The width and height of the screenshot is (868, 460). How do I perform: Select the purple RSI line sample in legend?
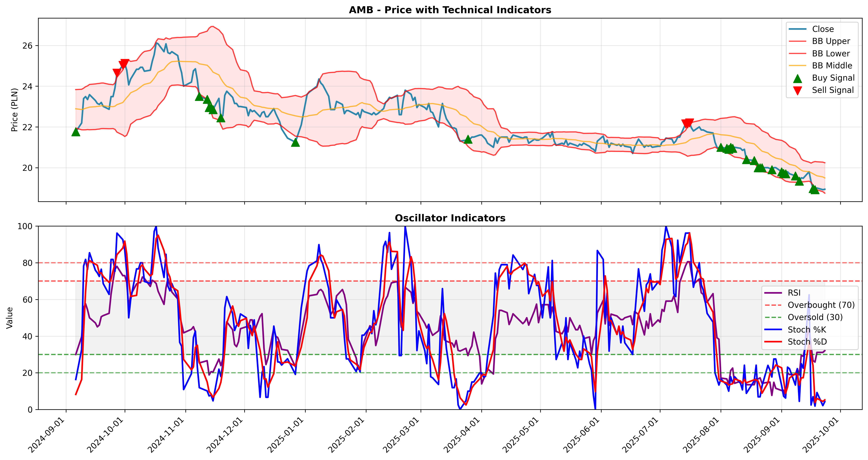coord(773,293)
